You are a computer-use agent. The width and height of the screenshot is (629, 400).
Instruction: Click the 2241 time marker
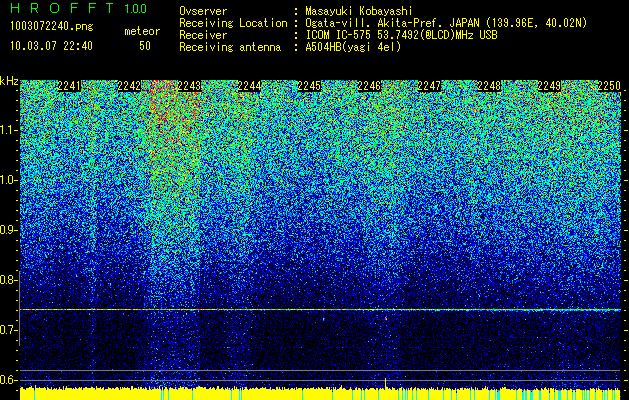(x=69, y=86)
